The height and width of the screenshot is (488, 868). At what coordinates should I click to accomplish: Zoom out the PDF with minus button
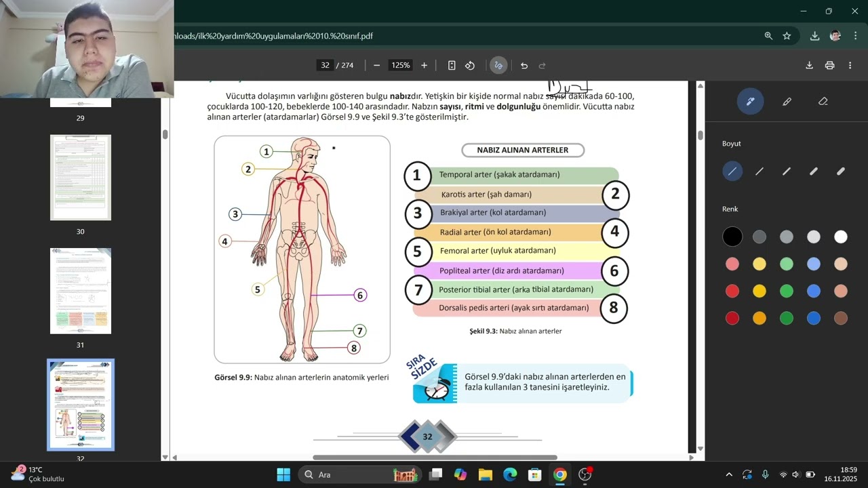[376, 65]
